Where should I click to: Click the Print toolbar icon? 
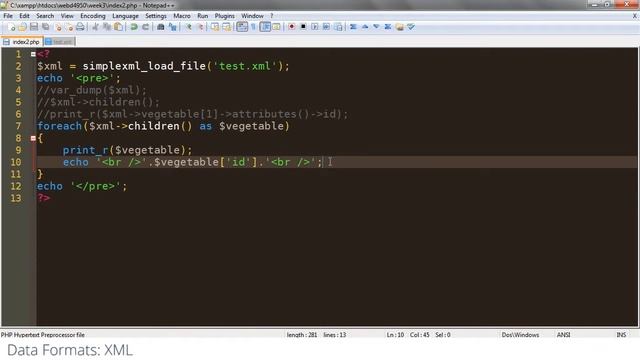click(80, 27)
